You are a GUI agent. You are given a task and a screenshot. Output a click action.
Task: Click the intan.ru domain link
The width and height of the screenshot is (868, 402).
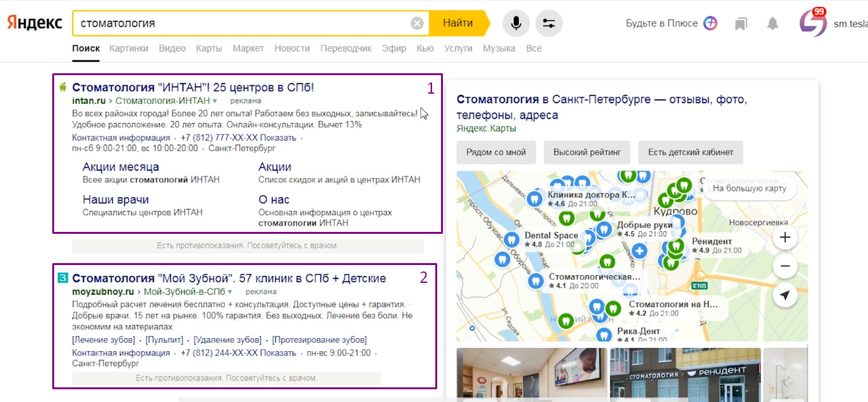(89, 101)
